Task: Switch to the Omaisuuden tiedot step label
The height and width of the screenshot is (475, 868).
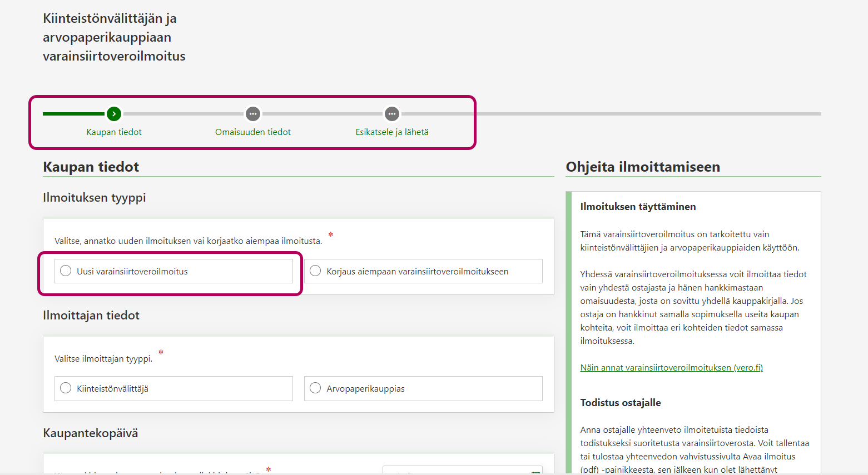Action: pos(253,132)
